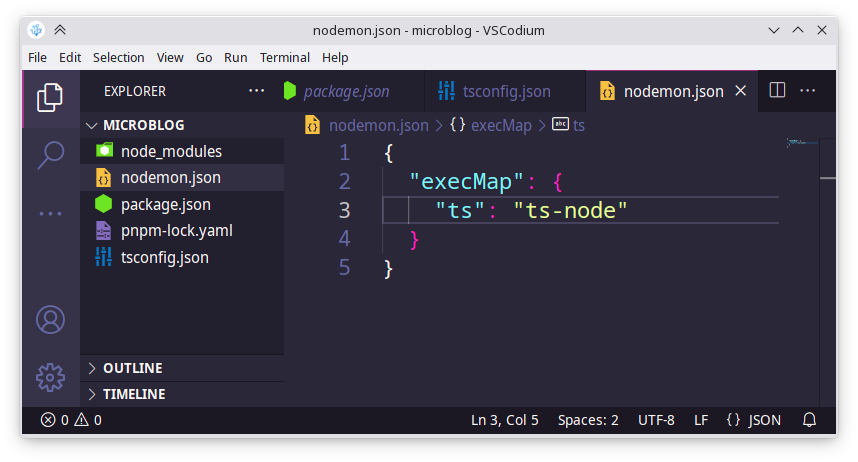Open package.json from the file tree
The height and width of the screenshot is (462, 858).
(182, 204)
